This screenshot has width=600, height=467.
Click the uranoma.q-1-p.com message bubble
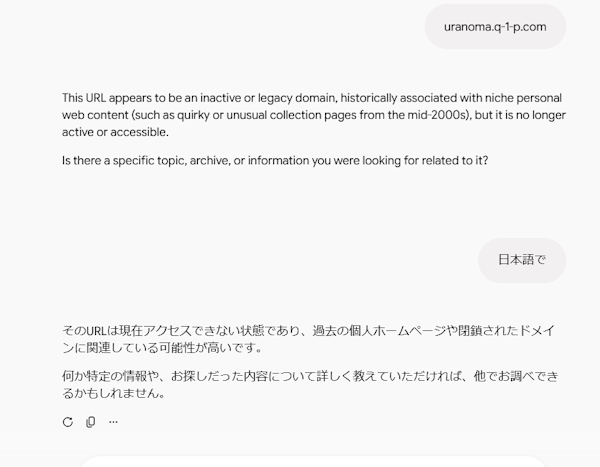pyautogui.click(x=495, y=27)
